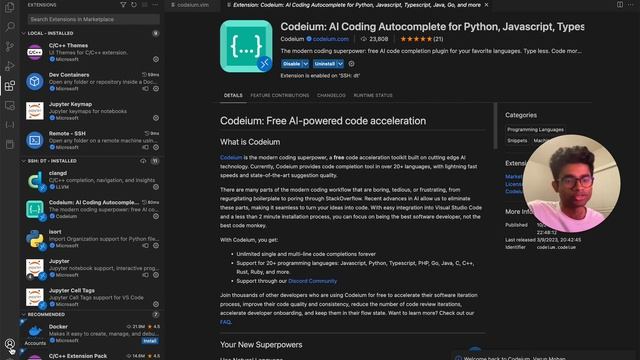Open the Search view in activity bar
Viewport: 640px width, 360px height.
[x=10, y=27]
